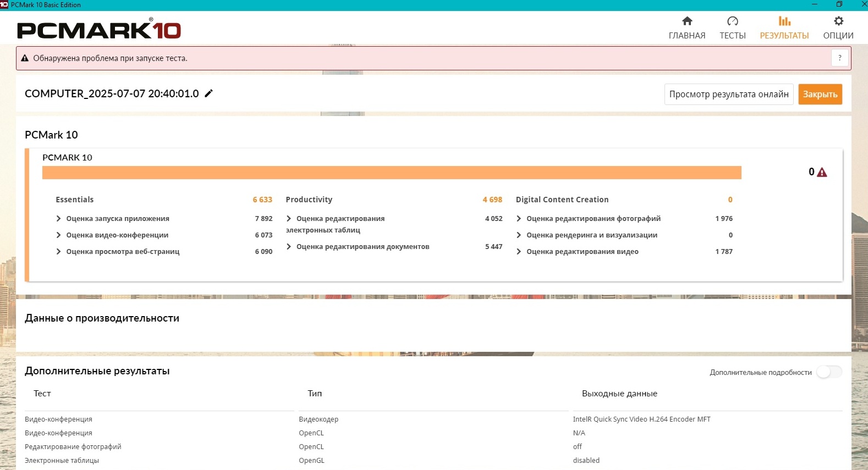Click the error message Обнаружена проблема при запуске теста
The image size is (868, 470).
110,58
